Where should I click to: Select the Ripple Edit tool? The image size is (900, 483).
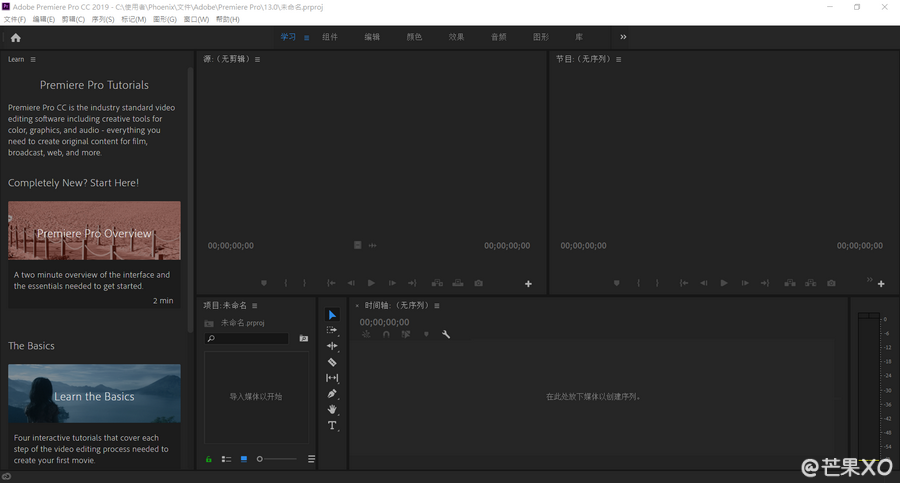(x=332, y=346)
